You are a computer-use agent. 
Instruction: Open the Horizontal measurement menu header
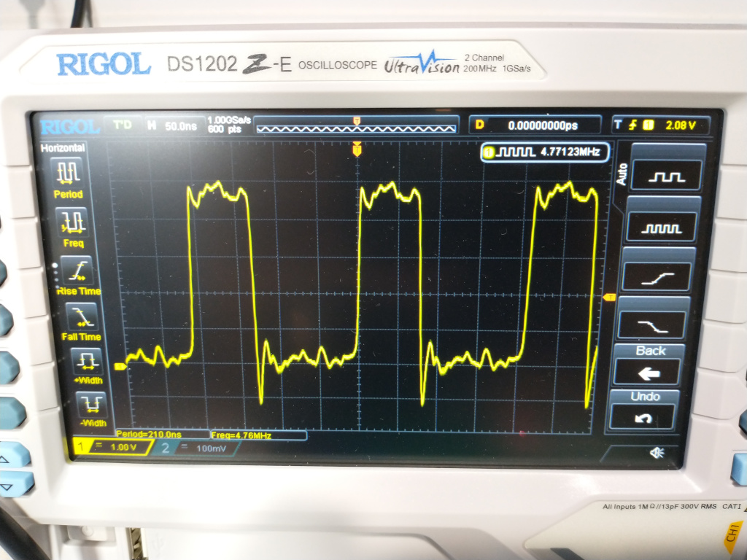point(63,148)
